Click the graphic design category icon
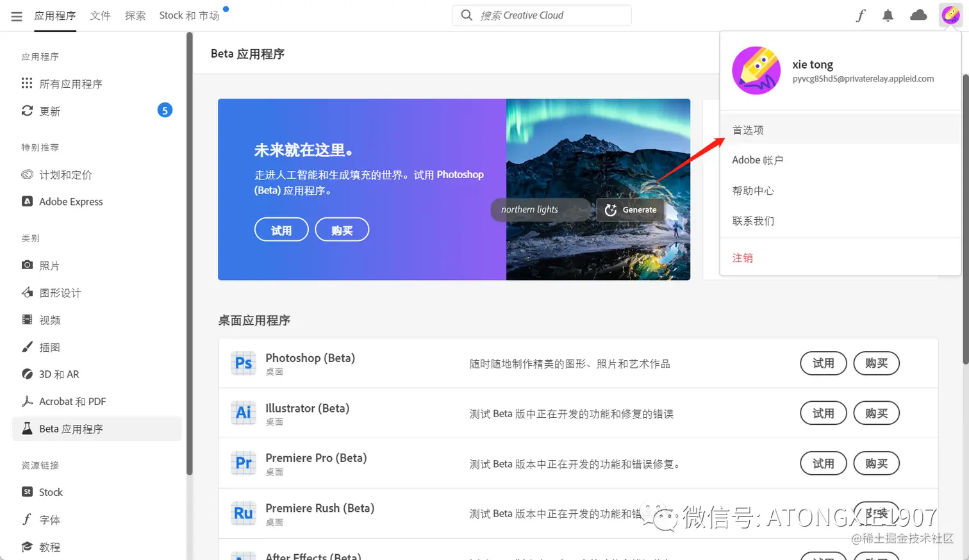This screenshot has height=560, width=969. coord(27,292)
